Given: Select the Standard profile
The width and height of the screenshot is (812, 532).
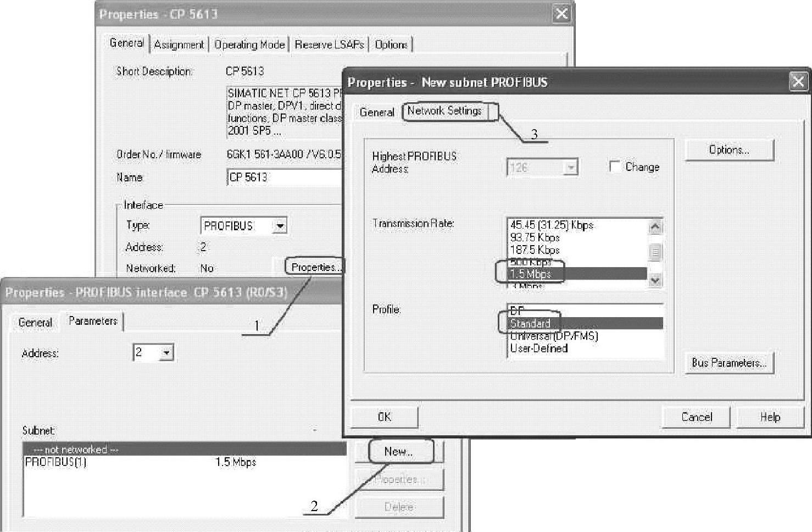Looking at the screenshot, I should coord(586,323).
